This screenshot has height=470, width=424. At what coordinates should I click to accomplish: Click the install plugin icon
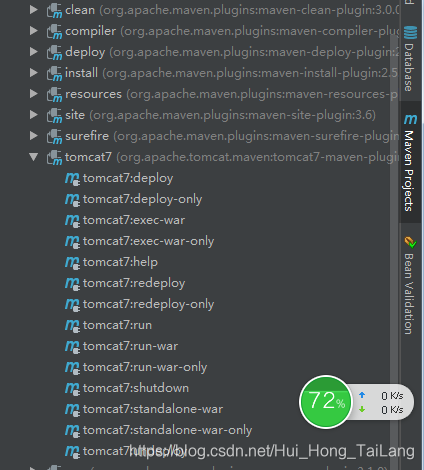click(54, 73)
